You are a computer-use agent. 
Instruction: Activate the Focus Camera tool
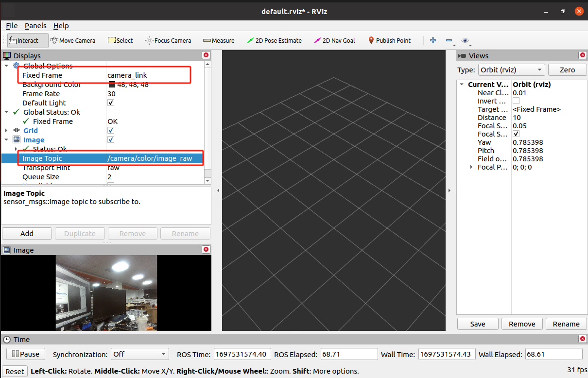pyautogui.click(x=168, y=40)
